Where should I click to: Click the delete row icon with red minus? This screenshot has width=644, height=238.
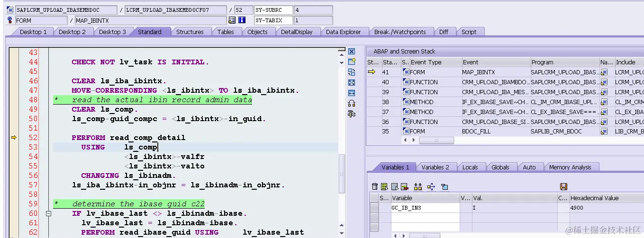click(x=404, y=186)
